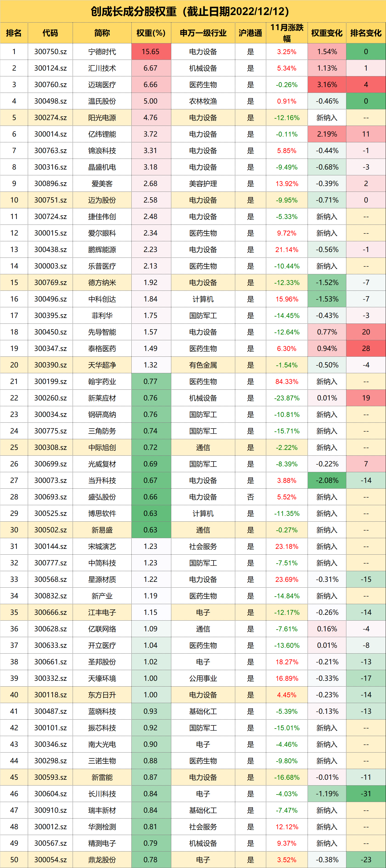This screenshot has width=386, height=868.
Task: Click the 沪港通 column header
Action: click(251, 33)
